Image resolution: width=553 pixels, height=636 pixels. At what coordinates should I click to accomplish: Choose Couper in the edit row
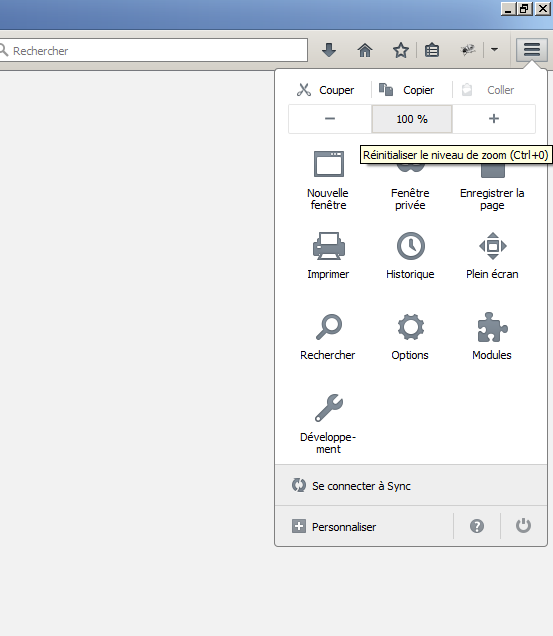pos(325,90)
